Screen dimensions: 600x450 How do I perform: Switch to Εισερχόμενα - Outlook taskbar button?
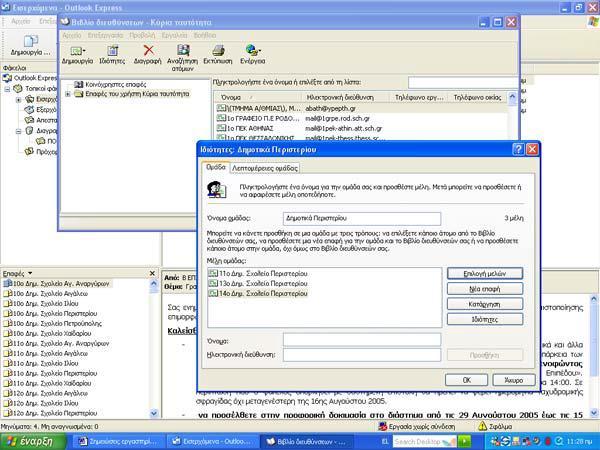[212, 442]
